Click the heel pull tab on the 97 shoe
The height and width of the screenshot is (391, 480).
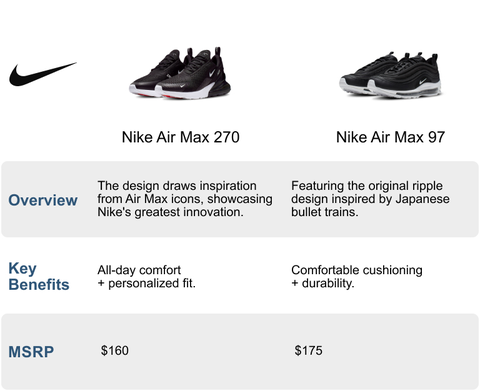click(434, 57)
